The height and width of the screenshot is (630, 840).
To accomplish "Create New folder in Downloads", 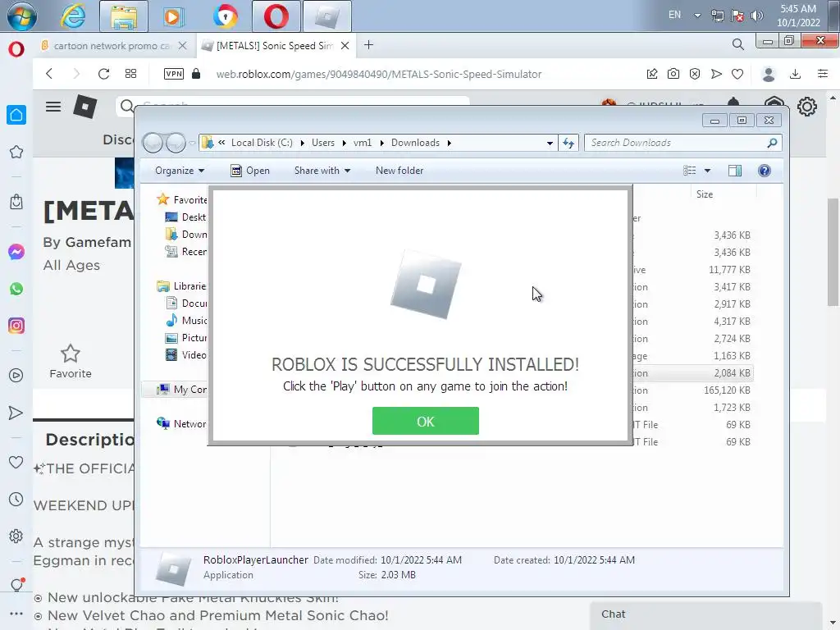I will pos(399,171).
